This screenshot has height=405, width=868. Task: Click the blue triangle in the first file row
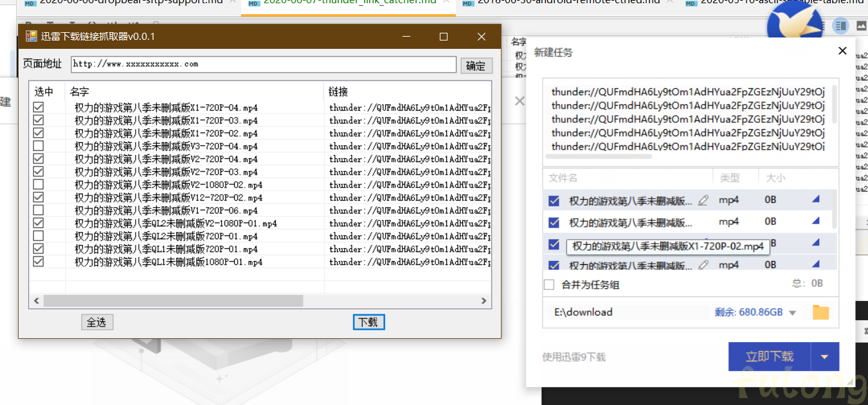click(816, 200)
